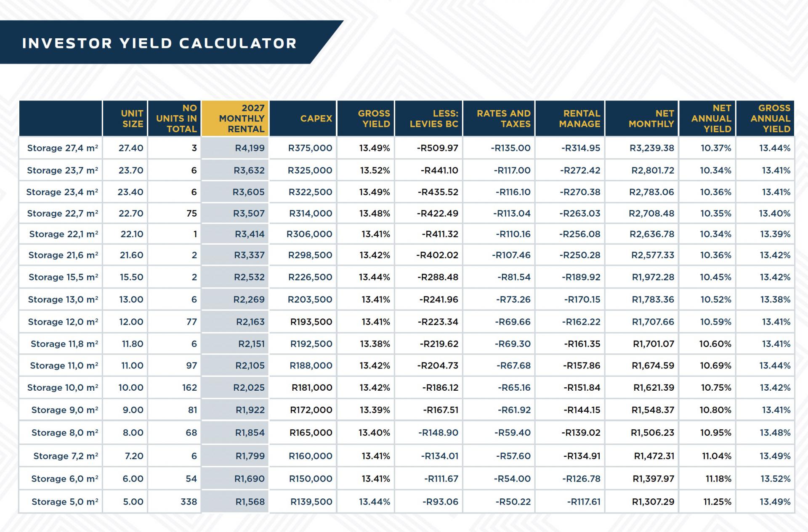The height and width of the screenshot is (532, 808).
Task: Click the Investor Yield Calculator title banner
Action: coord(159,43)
